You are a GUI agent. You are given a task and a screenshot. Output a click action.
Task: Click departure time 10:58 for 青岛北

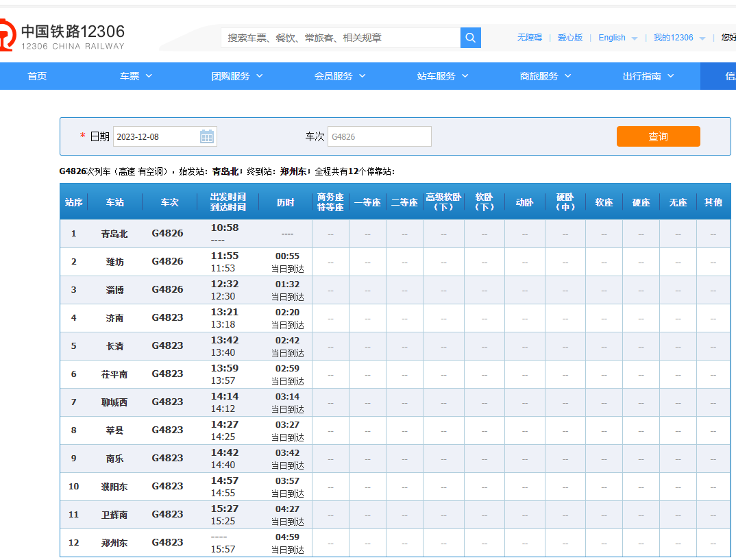(x=224, y=228)
